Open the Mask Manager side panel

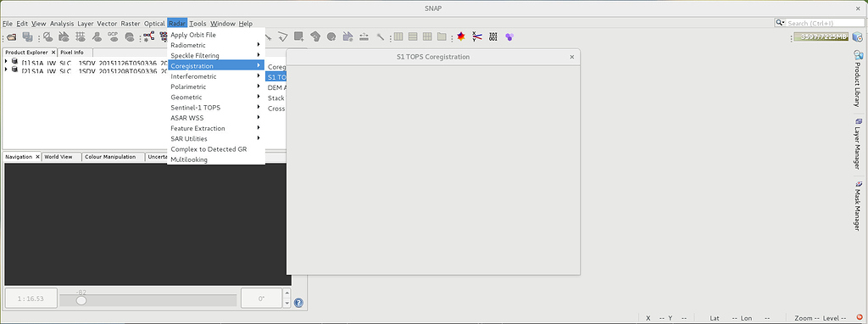click(x=858, y=205)
